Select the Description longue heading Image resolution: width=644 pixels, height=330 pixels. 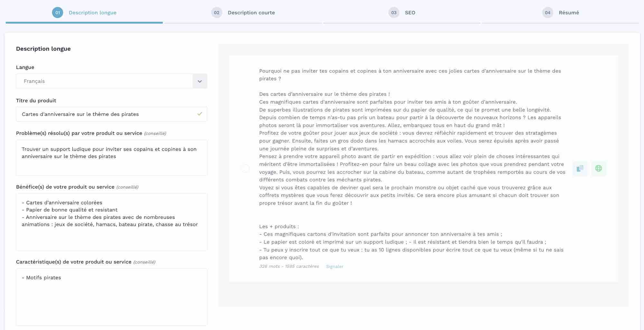click(43, 49)
